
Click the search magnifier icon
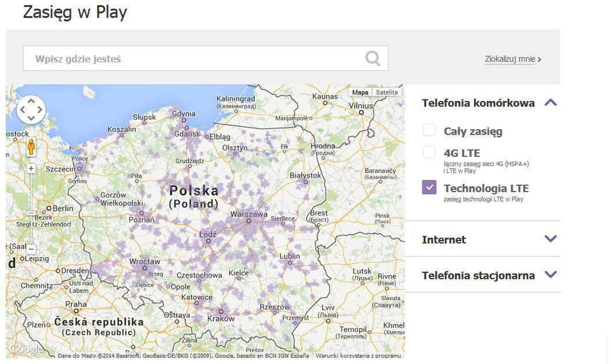tap(372, 58)
